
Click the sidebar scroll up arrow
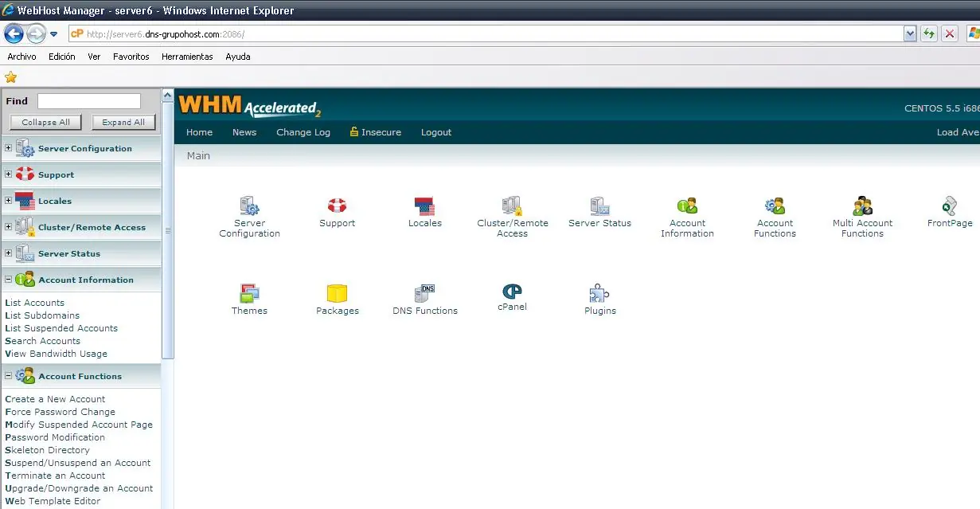coord(168,95)
